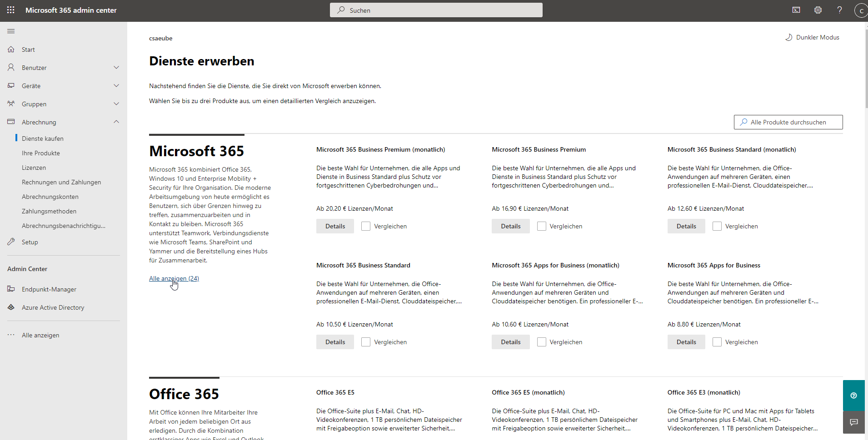Open the app launcher waffle icon

(11, 10)
